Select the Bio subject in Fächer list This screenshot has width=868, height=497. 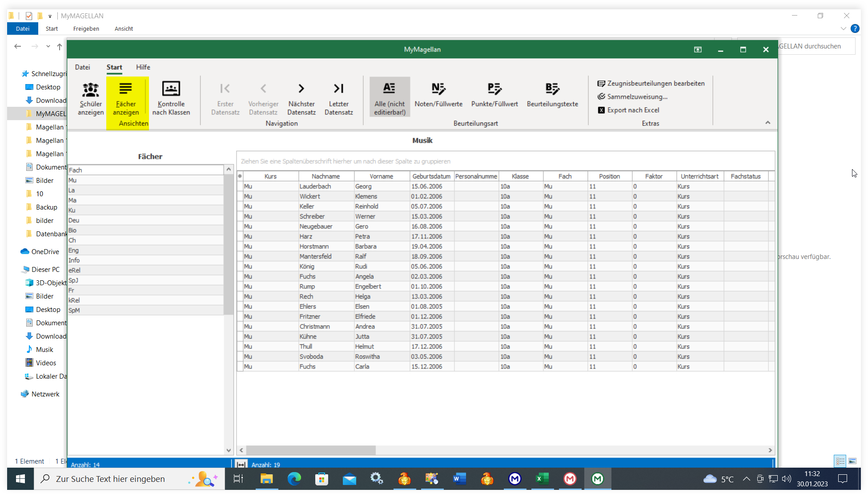pos(145,230)
